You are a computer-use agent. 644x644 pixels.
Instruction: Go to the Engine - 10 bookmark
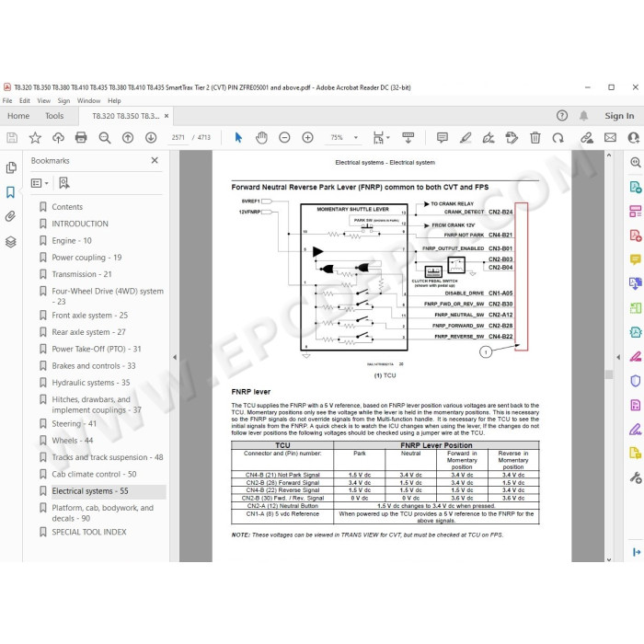tap(72, 241)
